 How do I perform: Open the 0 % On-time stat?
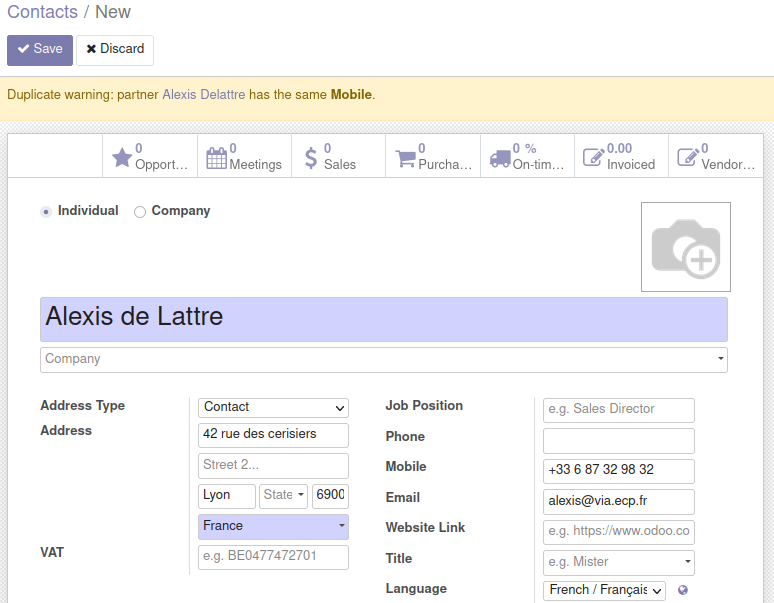click(x=524, y=148)
